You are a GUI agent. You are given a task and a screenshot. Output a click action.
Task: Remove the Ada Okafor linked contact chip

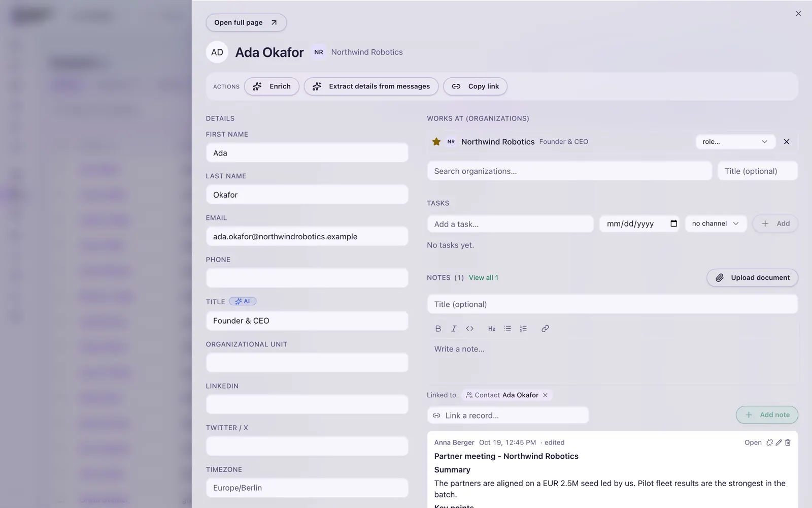pyautogui.click(x=545, y=395)
